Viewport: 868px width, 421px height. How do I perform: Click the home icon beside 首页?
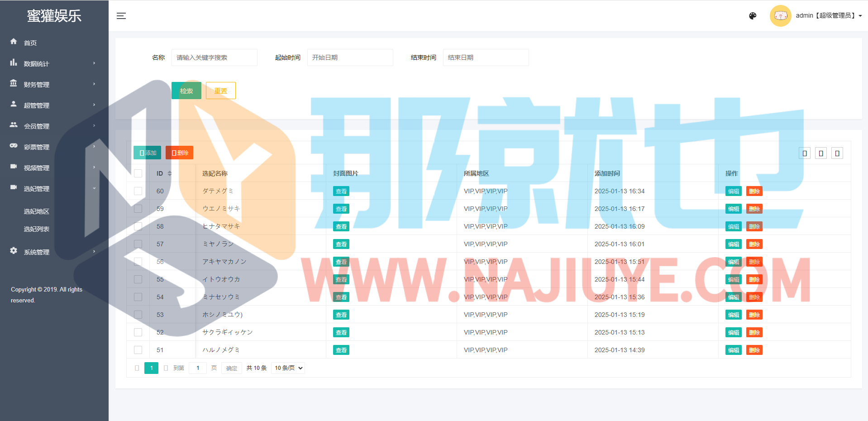coord(14,42)
